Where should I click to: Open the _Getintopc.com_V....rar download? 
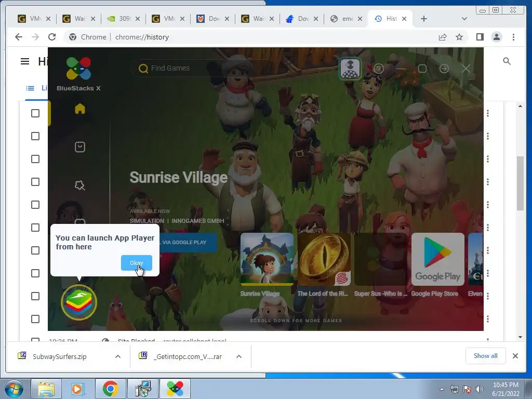click(187, 356)
